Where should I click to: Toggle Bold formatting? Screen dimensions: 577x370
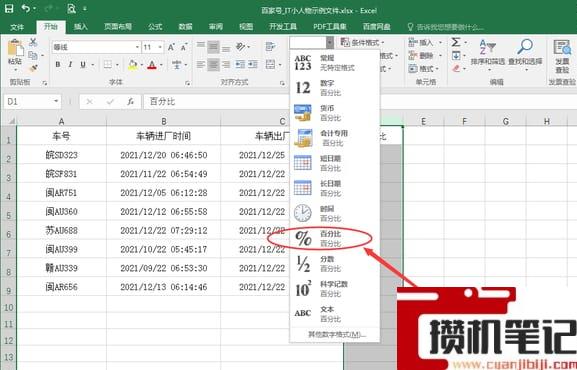click(x=58, y=64)
